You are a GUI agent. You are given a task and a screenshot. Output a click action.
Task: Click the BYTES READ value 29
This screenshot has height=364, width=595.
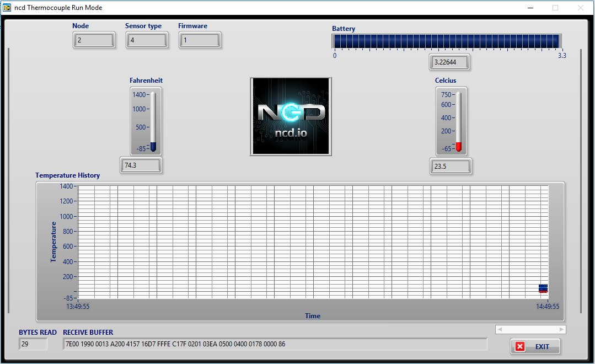coord(33,344)
